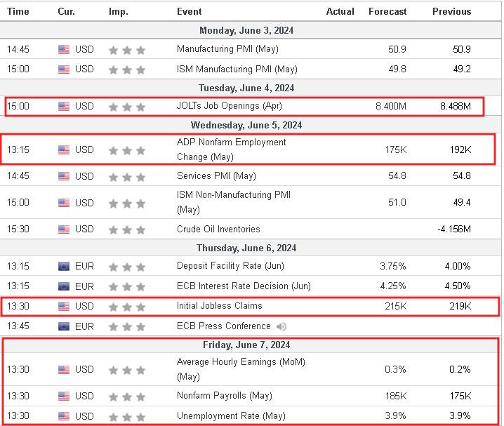The width and height of the screenshot is (504, 426).
Task: Click the US flag in Services PMI row
Action: [64, 176]
